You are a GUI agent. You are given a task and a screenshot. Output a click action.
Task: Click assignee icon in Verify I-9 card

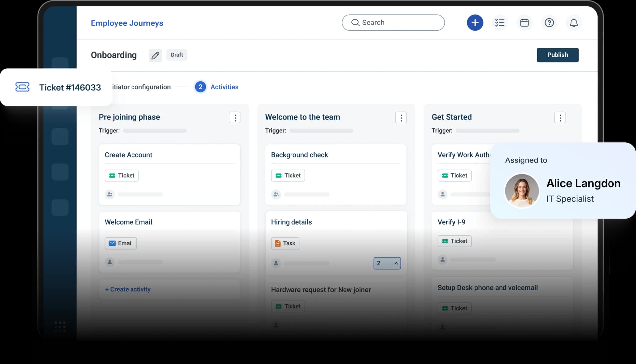tap(443, 260)
